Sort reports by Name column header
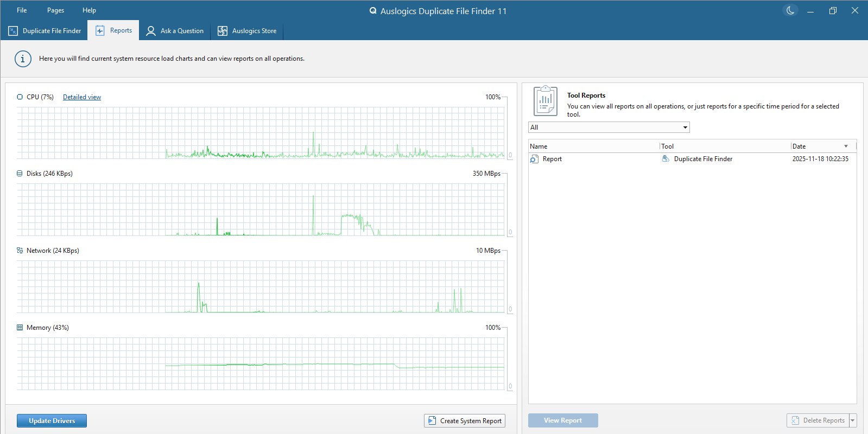 coord(593,146)
